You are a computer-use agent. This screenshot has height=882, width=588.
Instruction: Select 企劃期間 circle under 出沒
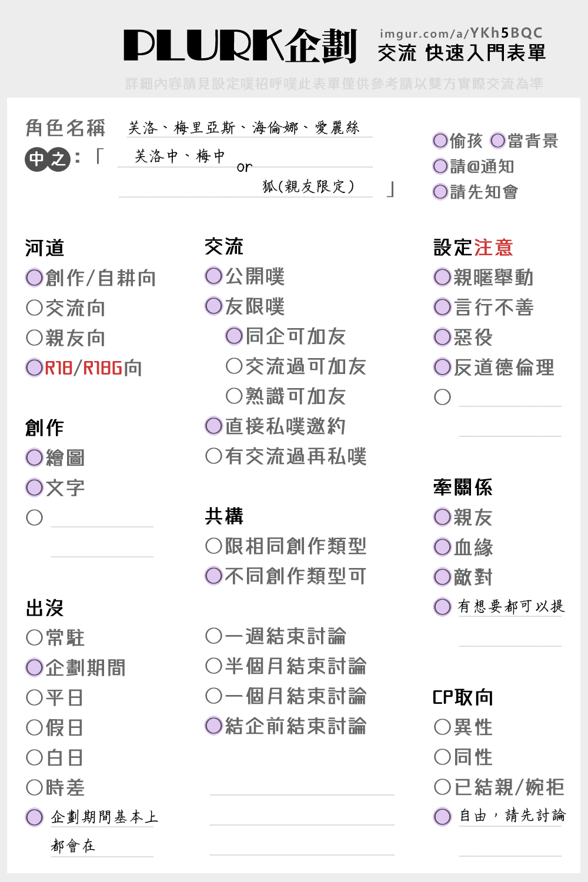click(35, 667)
